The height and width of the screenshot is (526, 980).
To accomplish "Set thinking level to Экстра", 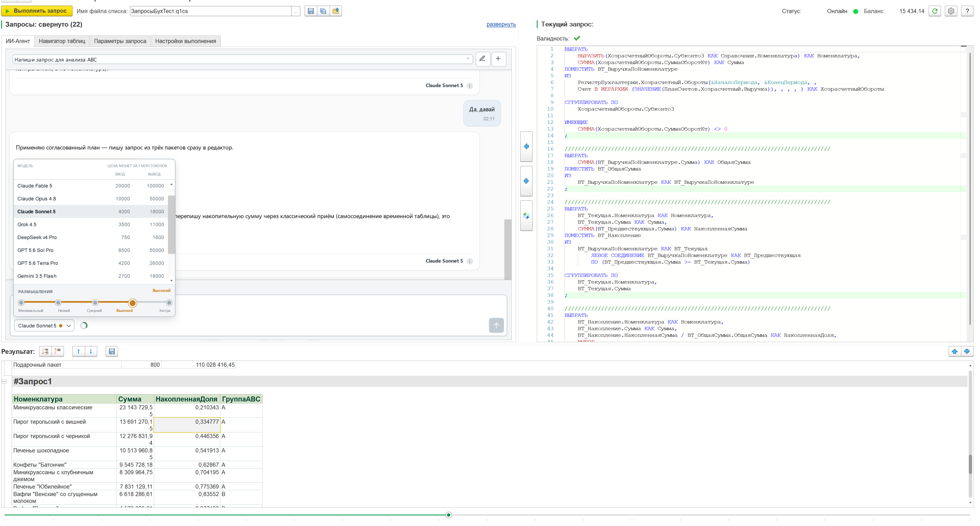I will tap(169, 303).
